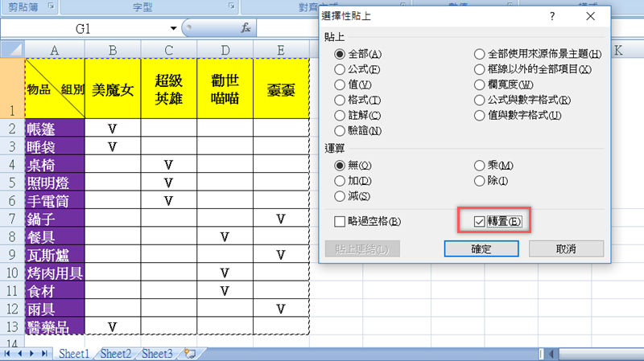Click the 食材 cell
Viewport: 644px width, 361px height.
[x=55, y=291]
